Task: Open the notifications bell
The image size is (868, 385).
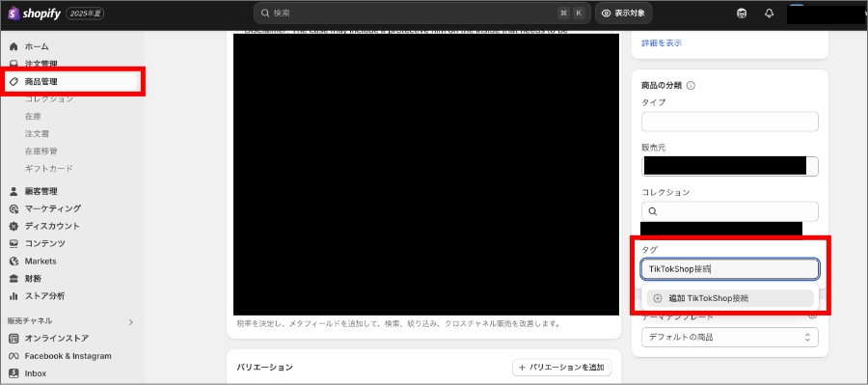Action: click(x=769, y=14)
